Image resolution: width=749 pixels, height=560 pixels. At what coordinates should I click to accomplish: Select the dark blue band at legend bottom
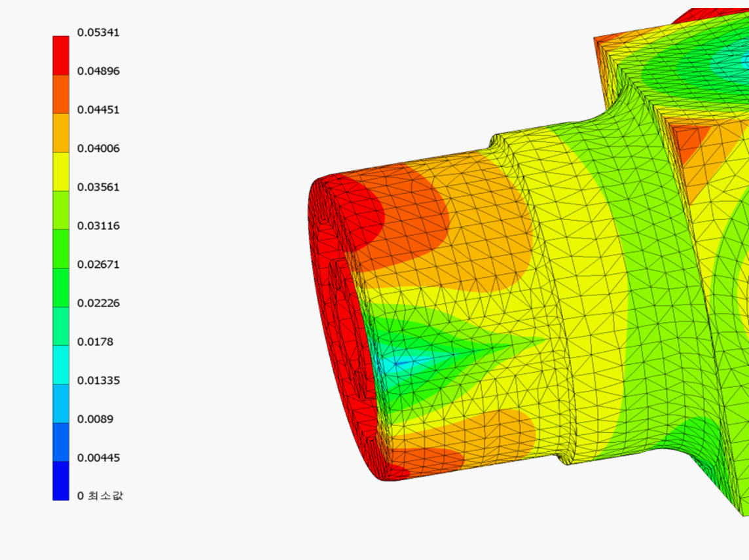pos(60,481)
